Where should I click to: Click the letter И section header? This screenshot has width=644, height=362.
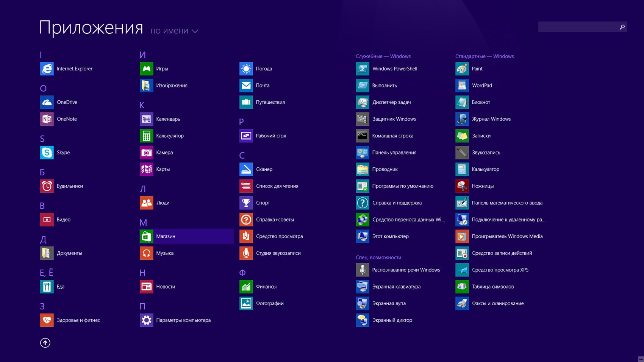click(x=142, y=55)
